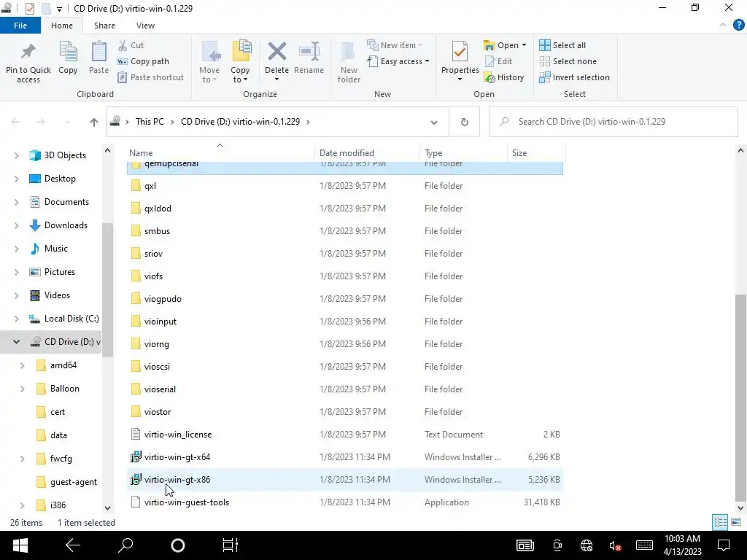This screenshot has width=747, height=560.
Task: Switch to the Share tab
Action: (104, 26)
